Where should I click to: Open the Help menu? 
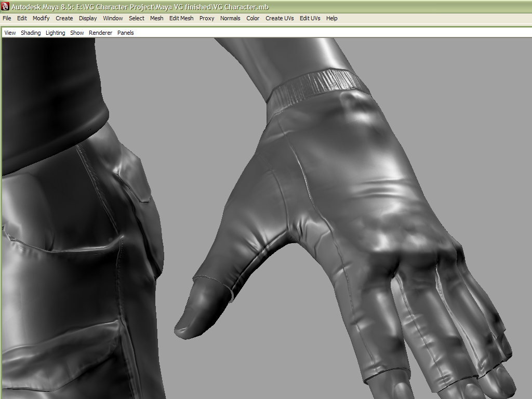[x=331, y=18]
